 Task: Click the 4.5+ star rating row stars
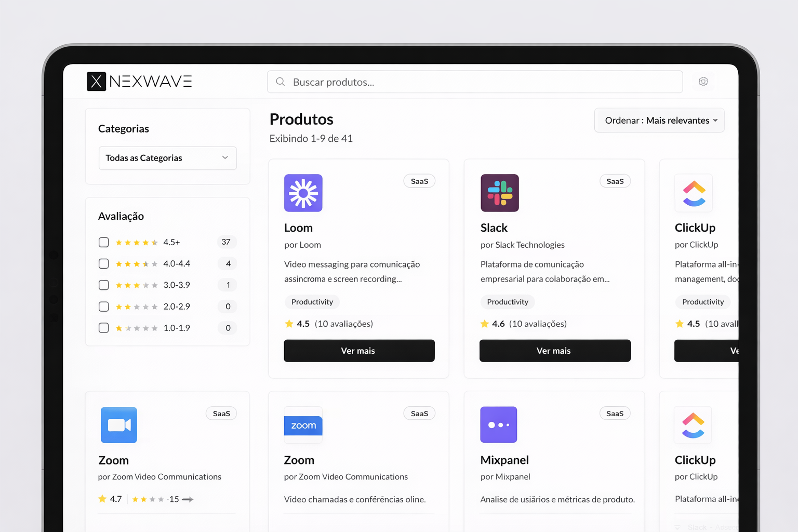[137, 243]
